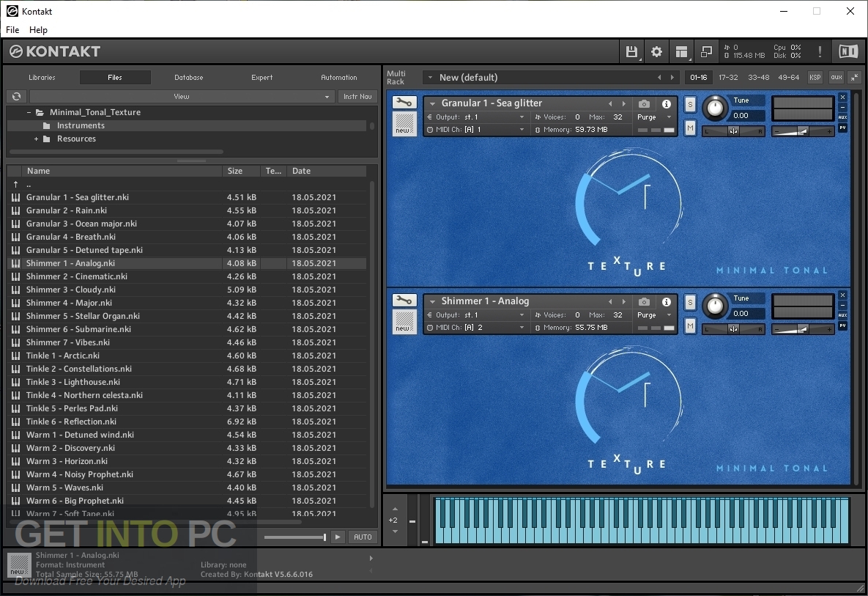Toggle AUX button on Shimmer 1
Viewport: 868px width, 596px height.
pyautogui.click(x=842, y=315)
